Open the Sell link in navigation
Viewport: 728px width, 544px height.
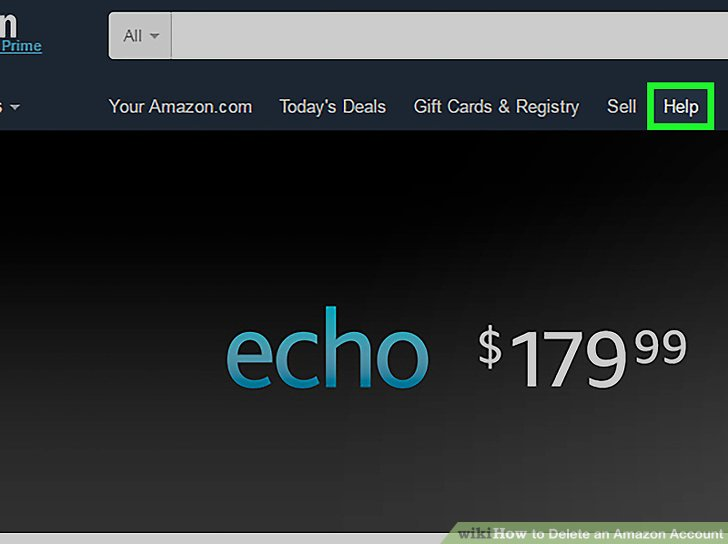(621, 106)
